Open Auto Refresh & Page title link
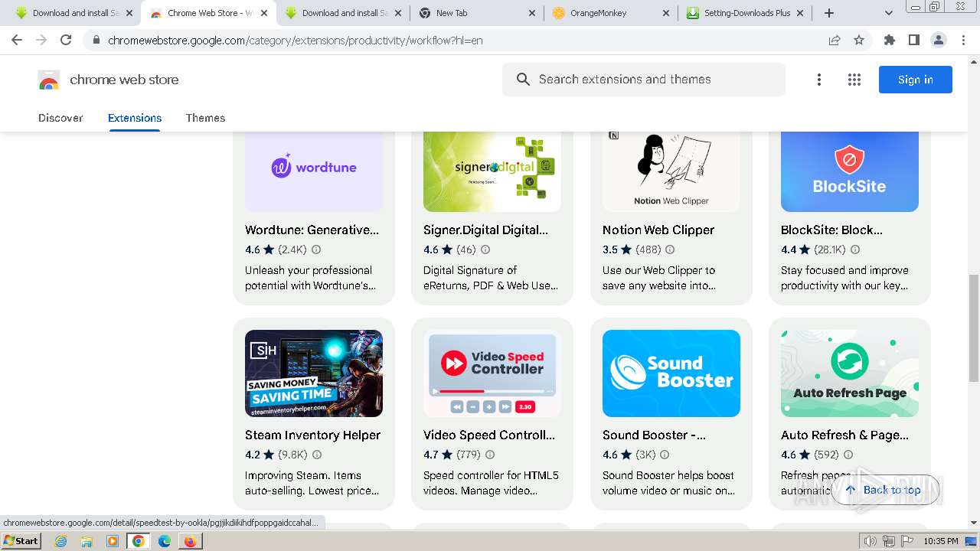980x551 pixels. [844, 435]
